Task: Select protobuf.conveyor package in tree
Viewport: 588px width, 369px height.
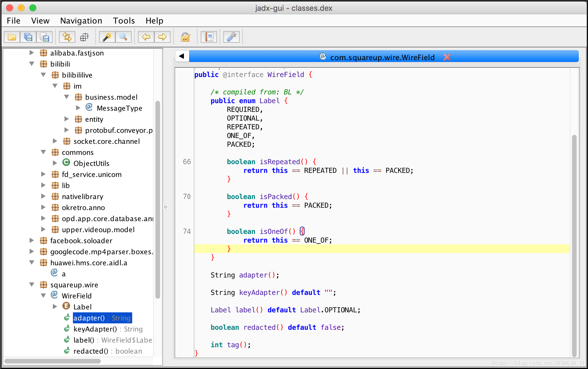Action: (x=119, y=130)
